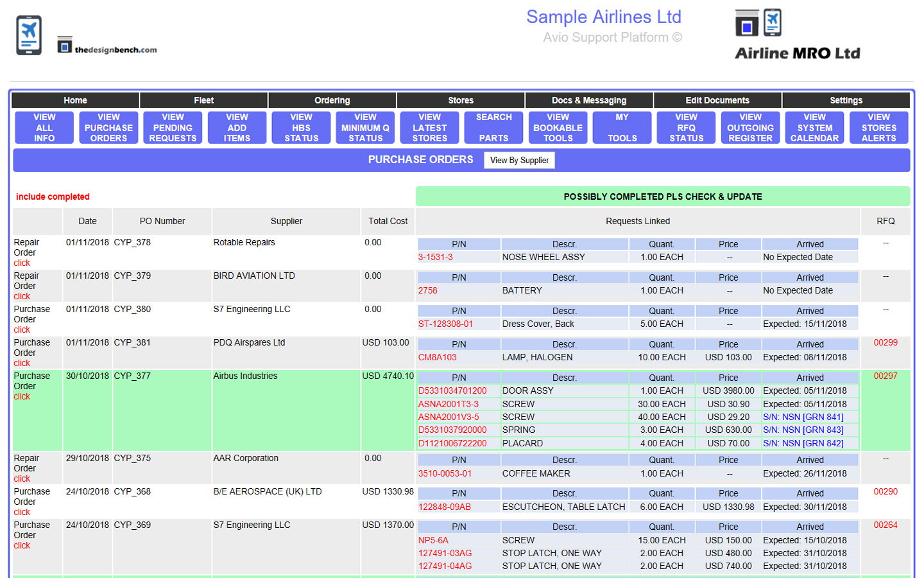
Task: Click the 'click' link for CYP_368
Action: (x=22, y=512)
